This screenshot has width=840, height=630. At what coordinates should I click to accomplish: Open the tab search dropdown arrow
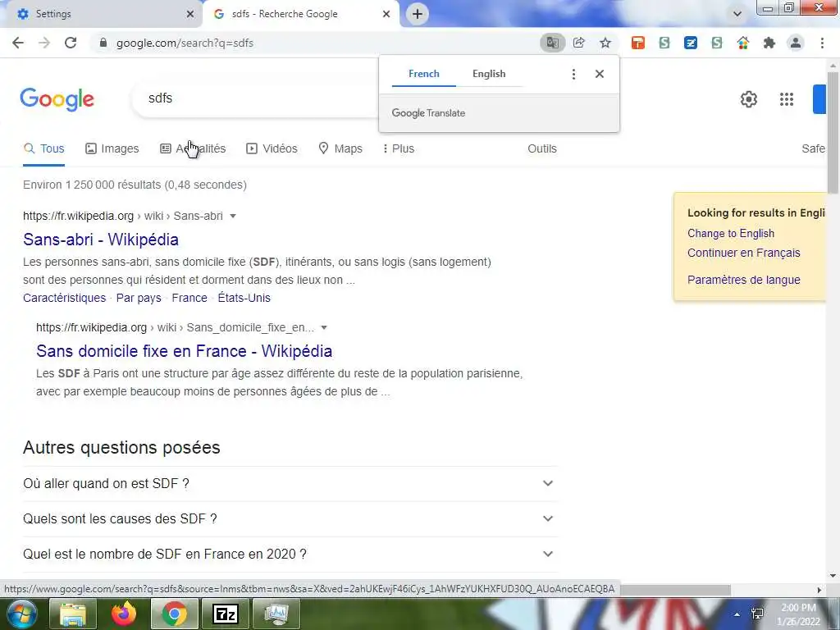coord(737,14)
